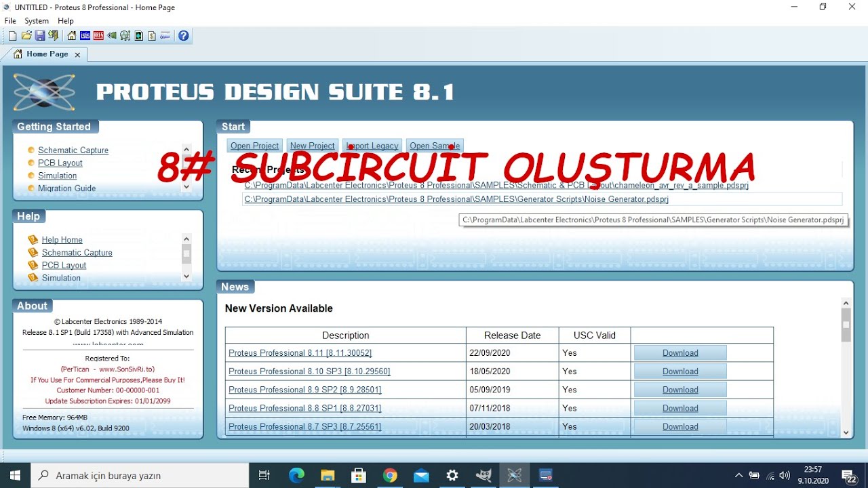Click Download for Proteus 8.11
This screenshot has width=868, height=488.
tap(680, 353)
